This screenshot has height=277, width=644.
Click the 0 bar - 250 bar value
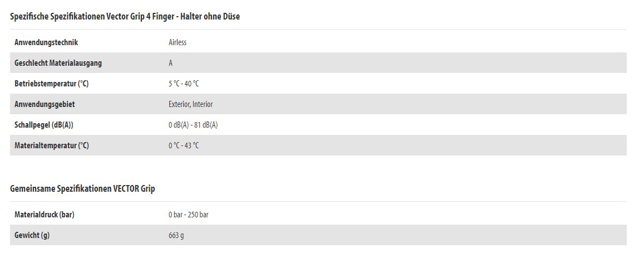(189, 215)
